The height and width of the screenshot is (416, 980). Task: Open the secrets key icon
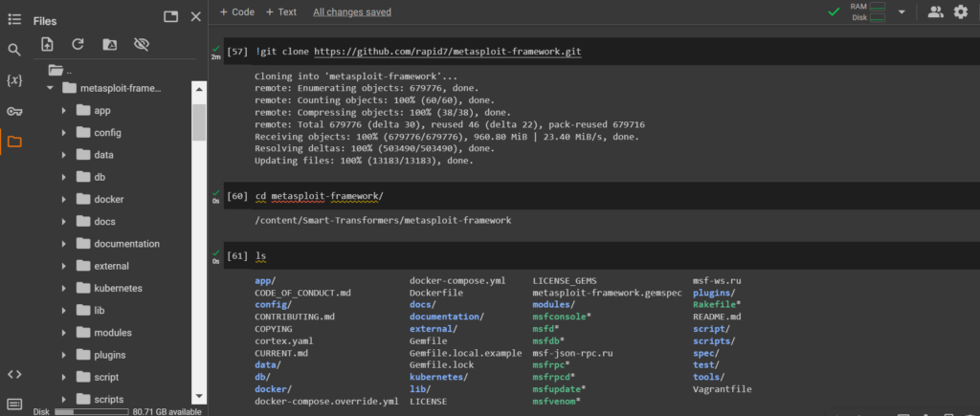(13, 111)
